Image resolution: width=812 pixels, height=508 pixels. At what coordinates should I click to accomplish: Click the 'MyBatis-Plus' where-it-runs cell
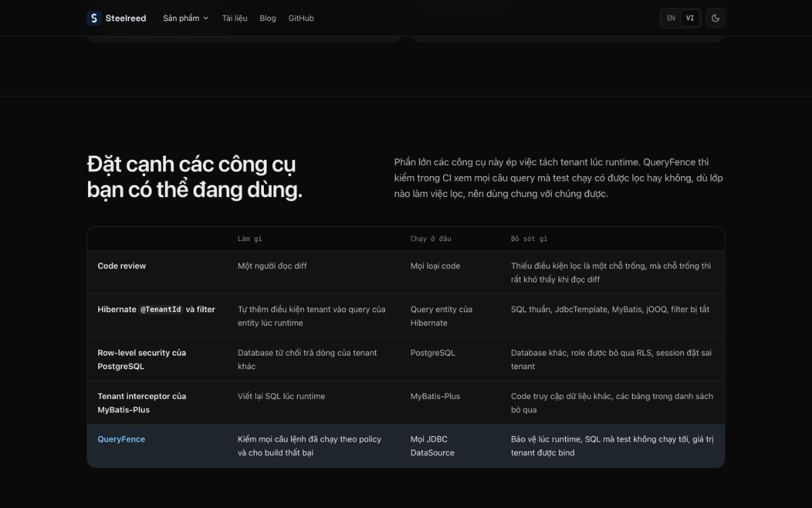point(435,396)
